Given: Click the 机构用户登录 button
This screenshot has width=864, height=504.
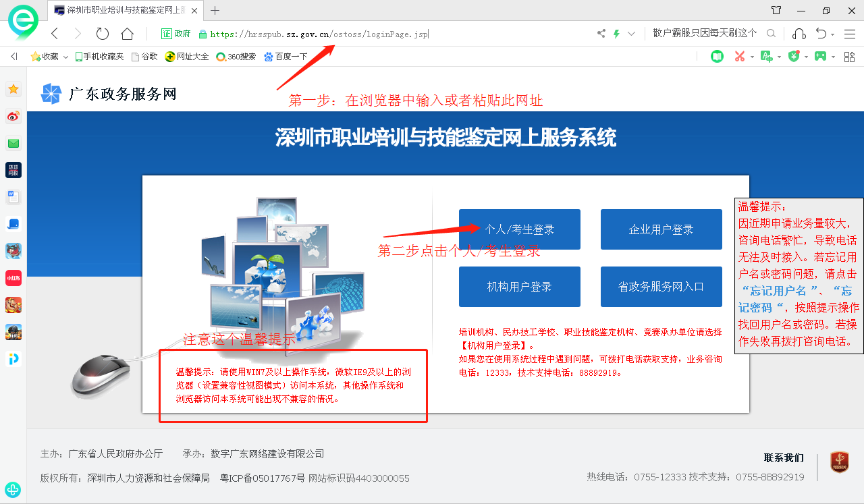Looking at the screenshot, I should 519,287.
